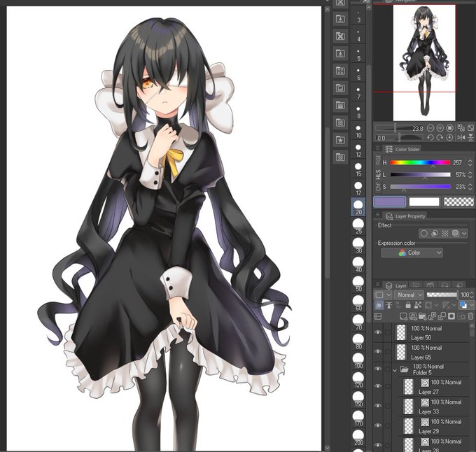Image resolution: width=476 pixels, height=452 pixels.
Task: Switch to the Color Slider tab
Action: [x=402, y=149]
